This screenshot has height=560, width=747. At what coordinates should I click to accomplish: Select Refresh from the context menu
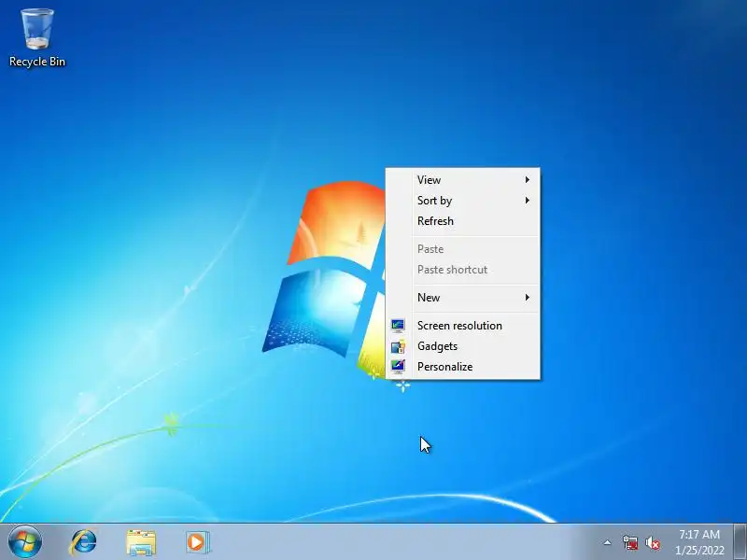[462, 221]
